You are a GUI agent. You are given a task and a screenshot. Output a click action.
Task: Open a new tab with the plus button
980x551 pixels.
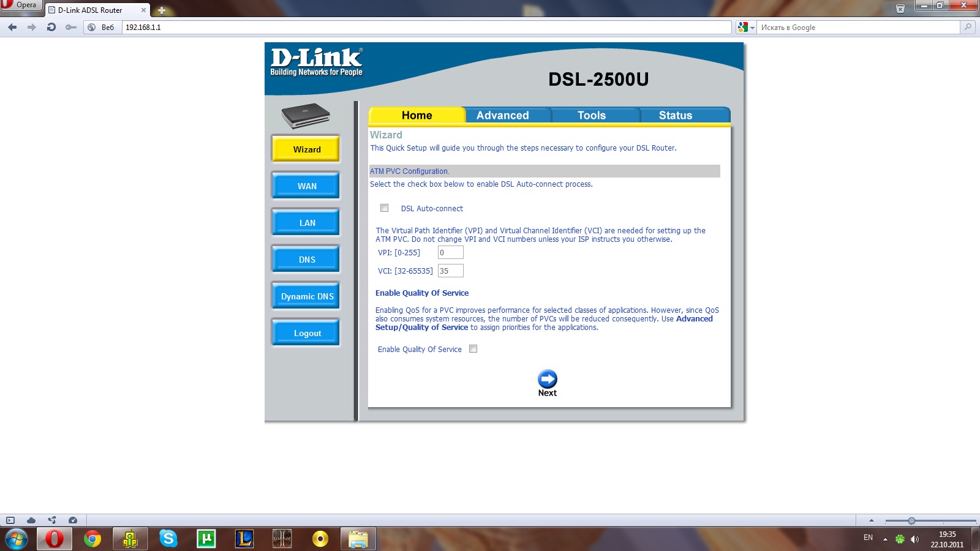point(162,10)
